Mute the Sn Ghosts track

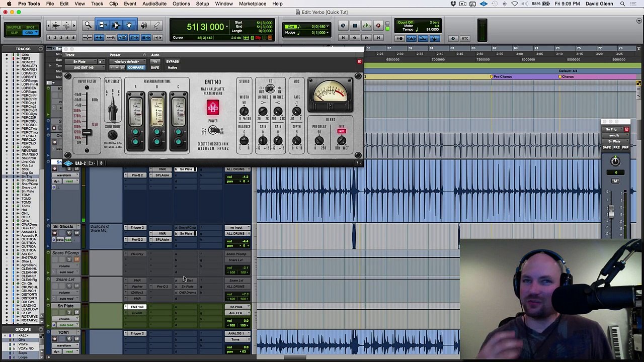[77, 233]
